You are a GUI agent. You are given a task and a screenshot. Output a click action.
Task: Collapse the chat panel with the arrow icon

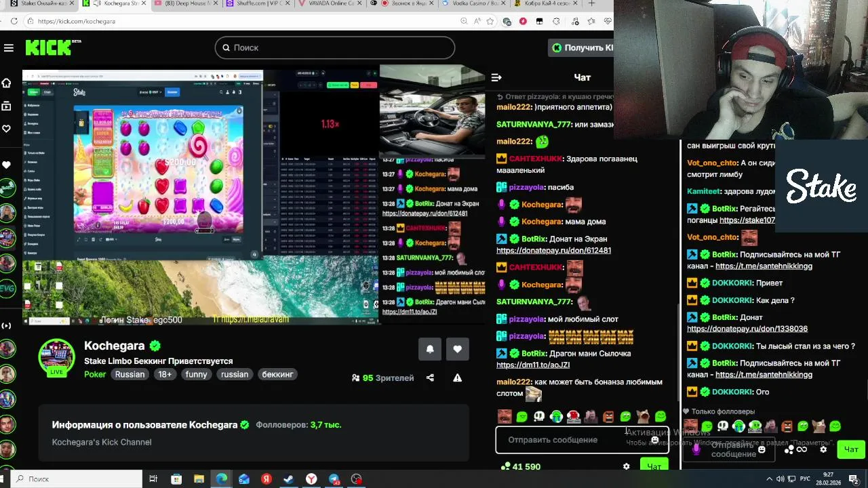tap(496, 77)
